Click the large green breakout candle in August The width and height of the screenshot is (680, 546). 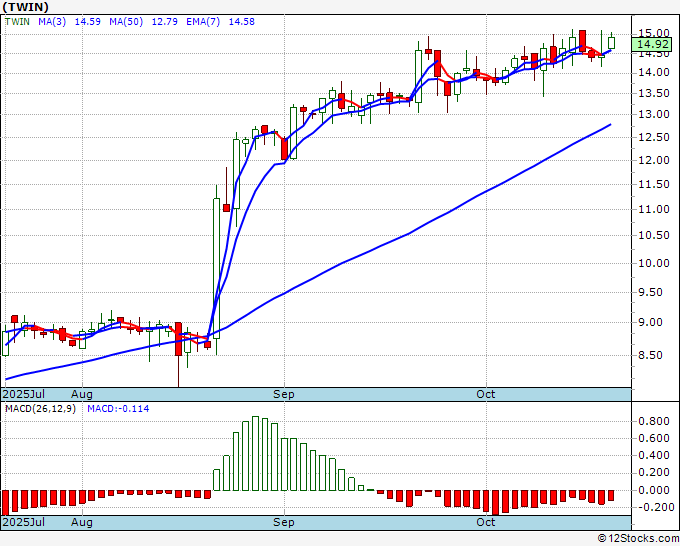[x=216, y=268]
